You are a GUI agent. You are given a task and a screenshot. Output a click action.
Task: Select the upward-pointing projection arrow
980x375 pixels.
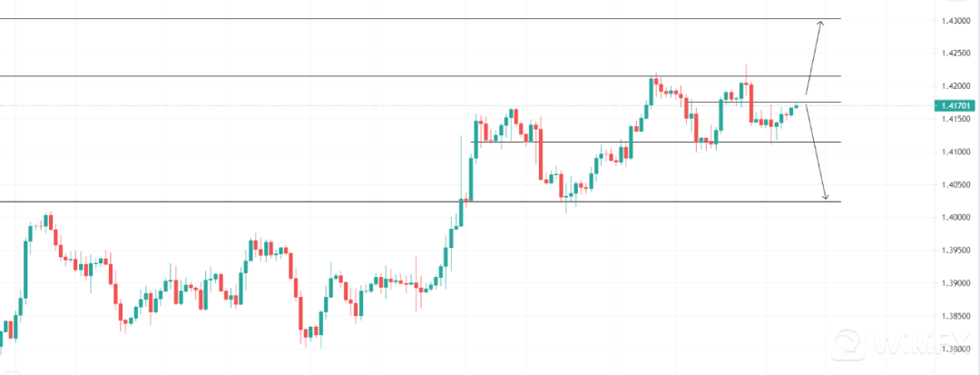[x=814, y=54]
